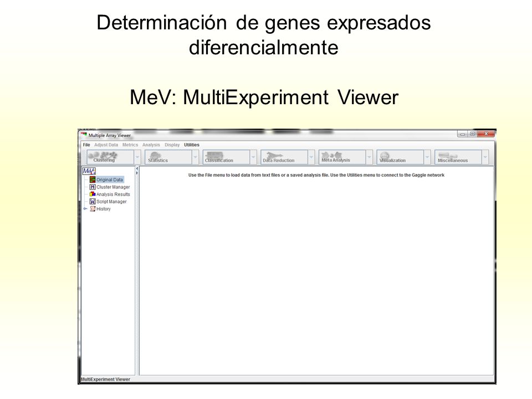Click the Classification toolbar button

pyautogui.click(x=226, y=157)
